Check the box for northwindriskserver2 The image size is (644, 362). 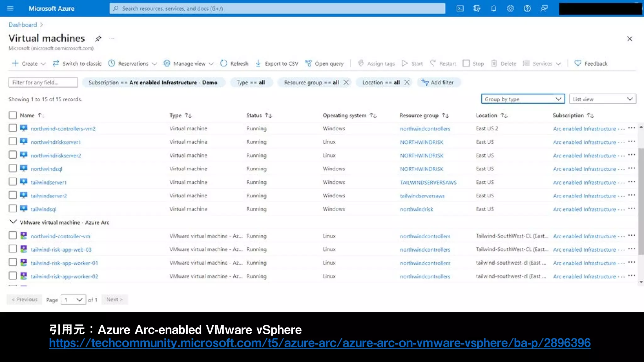pos(13,155)
